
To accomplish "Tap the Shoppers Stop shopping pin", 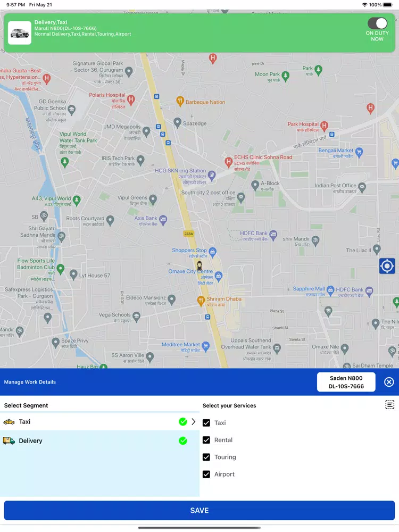I will click(212, 252).
